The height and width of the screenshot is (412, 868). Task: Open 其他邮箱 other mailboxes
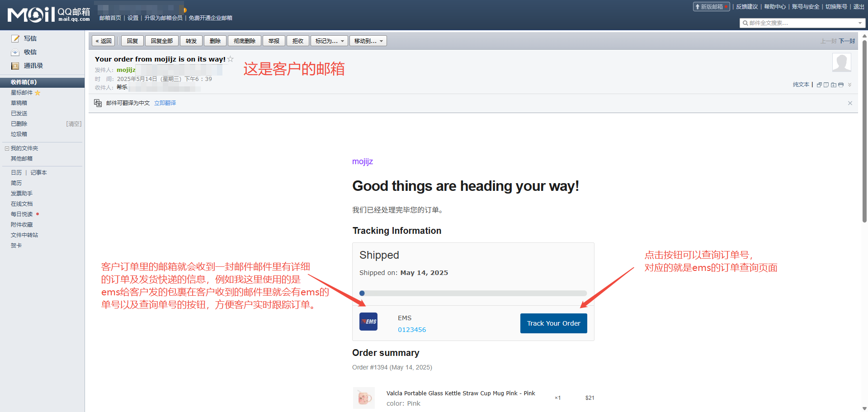(22, 159)
